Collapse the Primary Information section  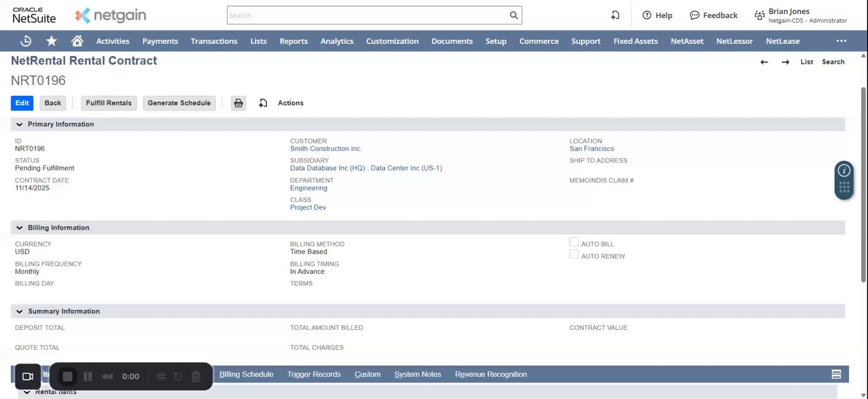(x=19, y=124)
